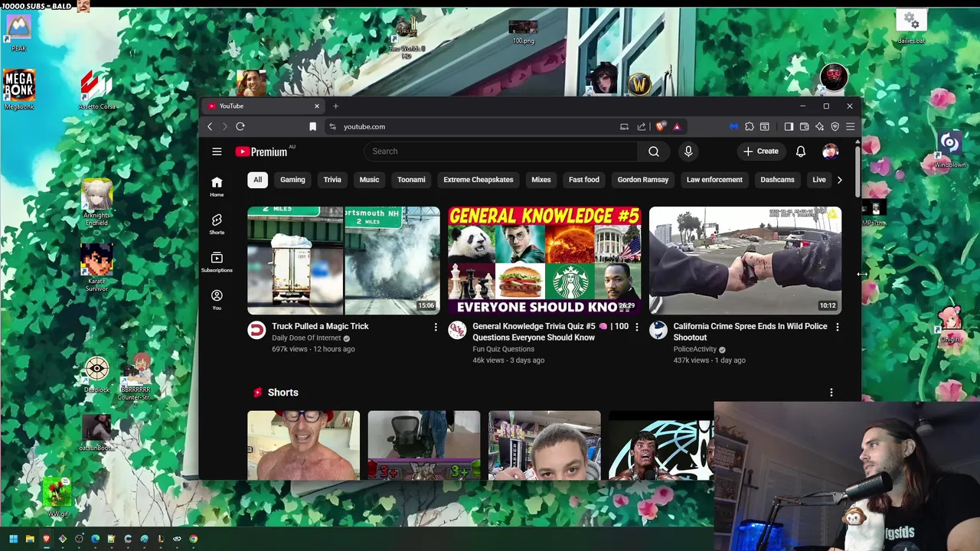The image size is (980, 551).
Task: Open Truck Pulled a Magic Trick thumbnail
Action: pos(344,260)
